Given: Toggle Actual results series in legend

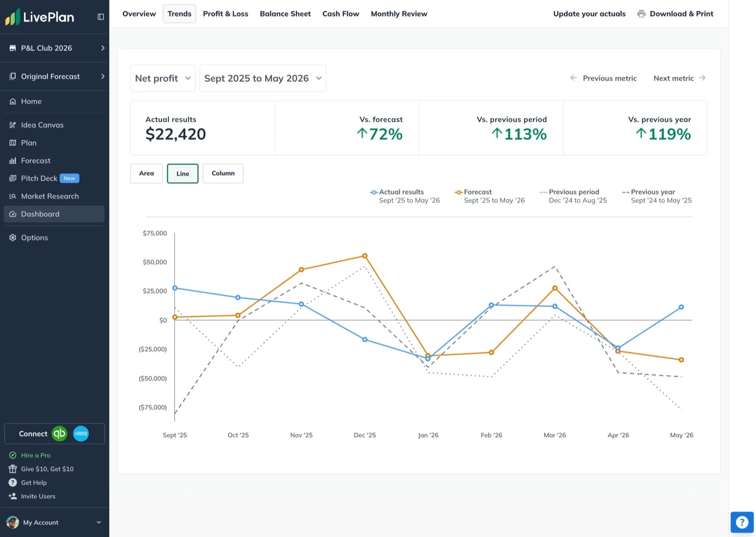Looking at the screenshot, I should point(405,196).
